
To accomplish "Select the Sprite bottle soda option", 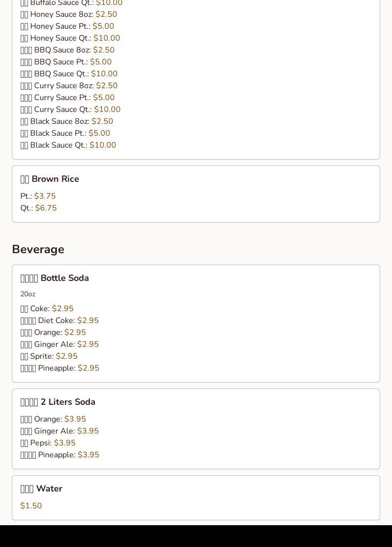I will (49, 356).
